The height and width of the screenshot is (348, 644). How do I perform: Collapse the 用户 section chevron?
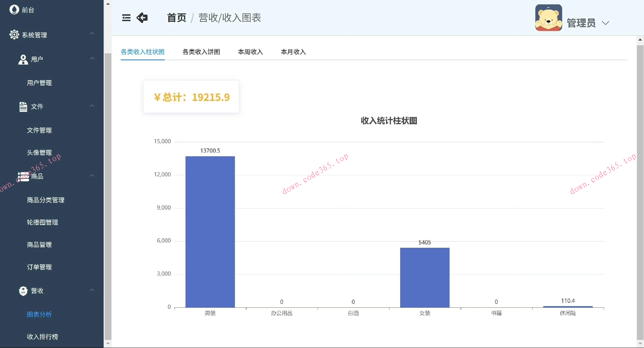pyautogui.click(x=92, y=58)
